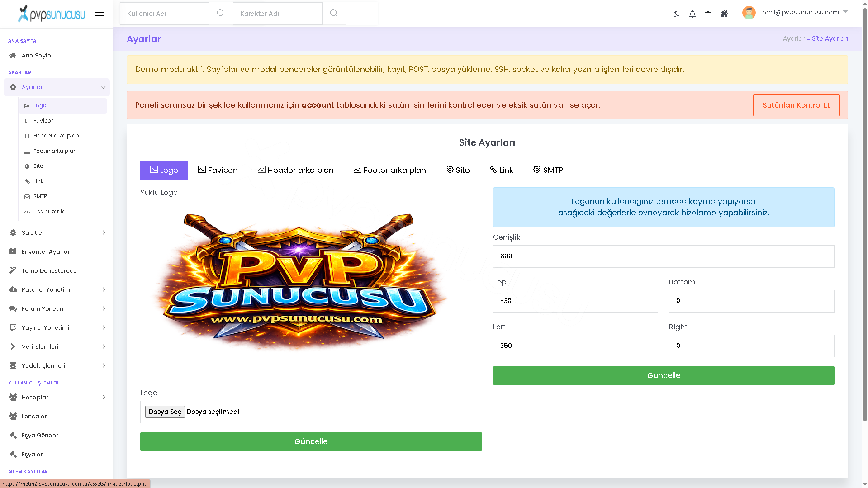Switch to Header arka plan tab
This screenshot has height=488, width=868.
pos(295,170)
